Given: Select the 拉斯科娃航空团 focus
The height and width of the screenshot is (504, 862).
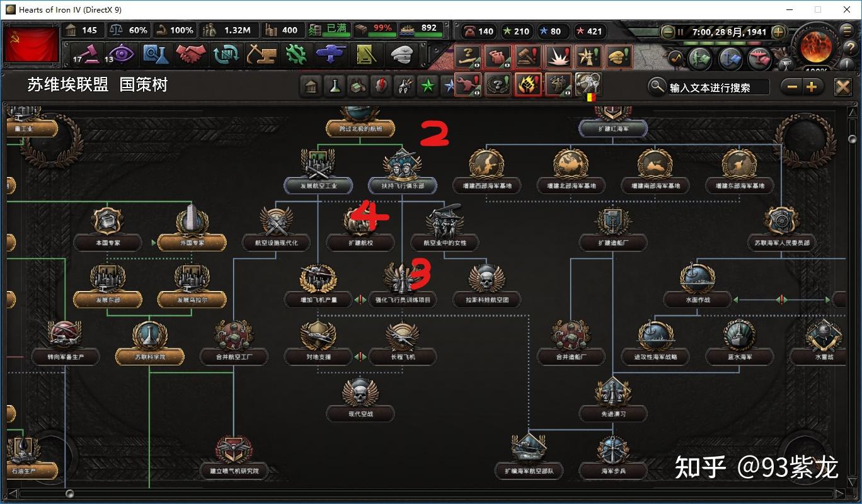Looking at the screenshot, I should coord(486,286).
